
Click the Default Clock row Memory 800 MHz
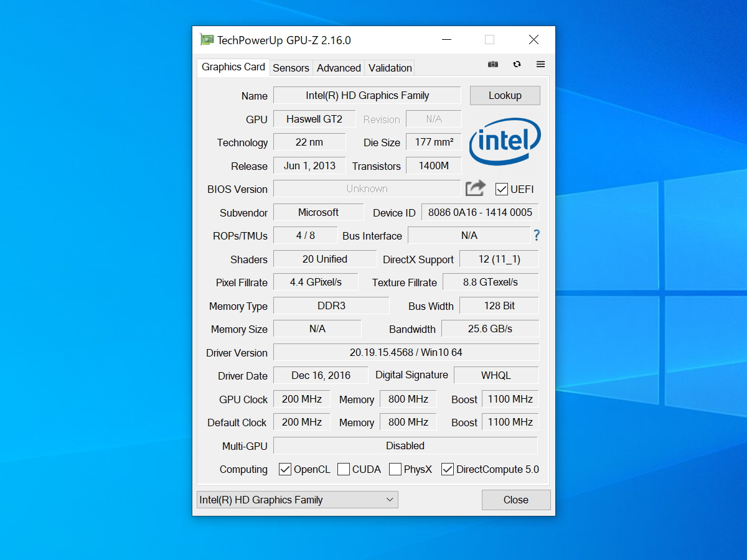point(408,422)
